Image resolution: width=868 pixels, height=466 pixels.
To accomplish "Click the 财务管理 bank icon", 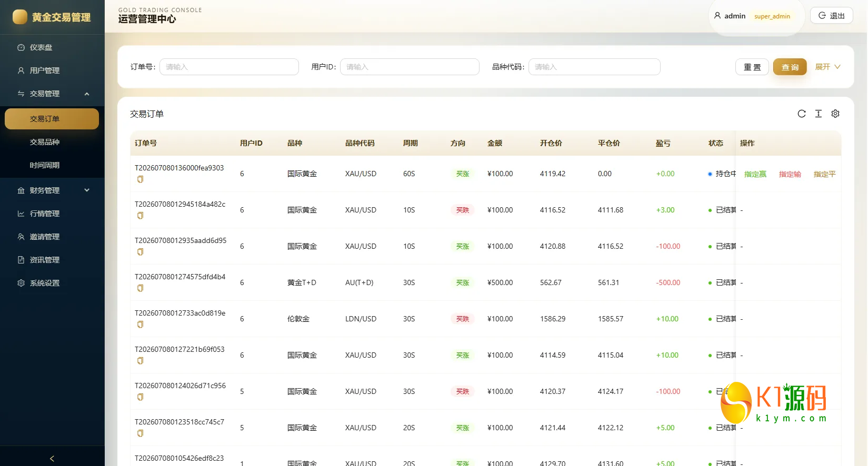I will pos(21,190).
